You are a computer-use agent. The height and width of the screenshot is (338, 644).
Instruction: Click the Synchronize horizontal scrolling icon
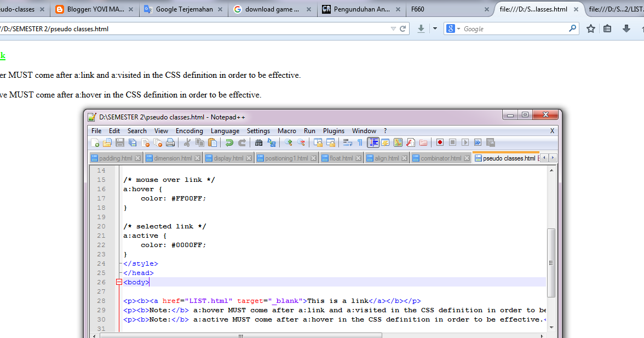pyautogui.click(x=331, y=142)
